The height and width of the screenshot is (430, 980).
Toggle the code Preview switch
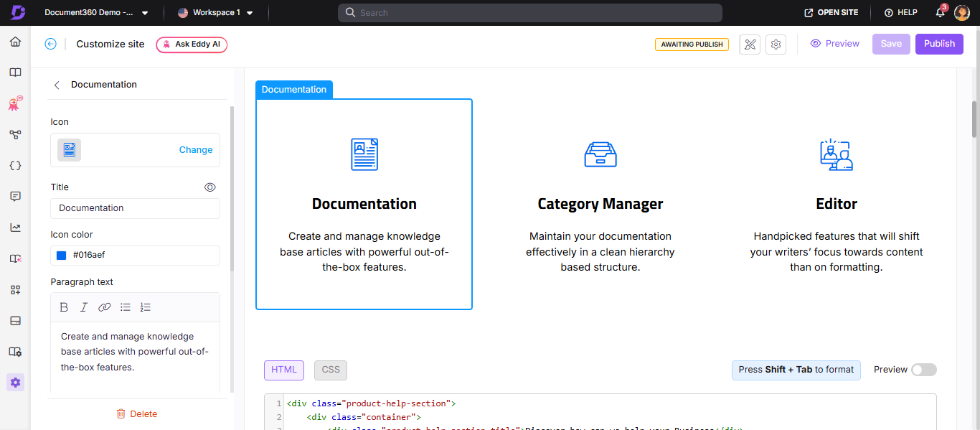click(x=924, y=370)
